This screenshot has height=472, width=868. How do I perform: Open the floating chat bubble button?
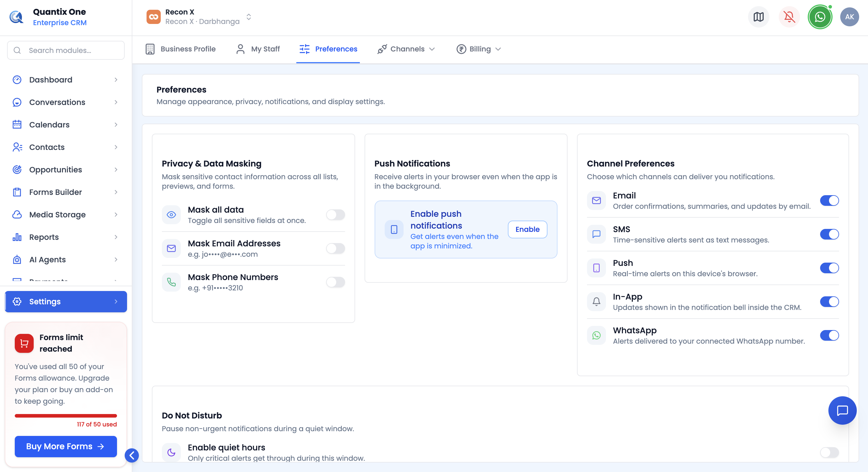842,410
